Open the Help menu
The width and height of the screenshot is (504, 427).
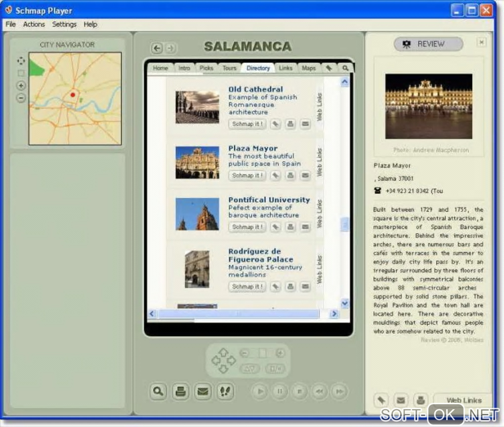[x=90, y=24]
